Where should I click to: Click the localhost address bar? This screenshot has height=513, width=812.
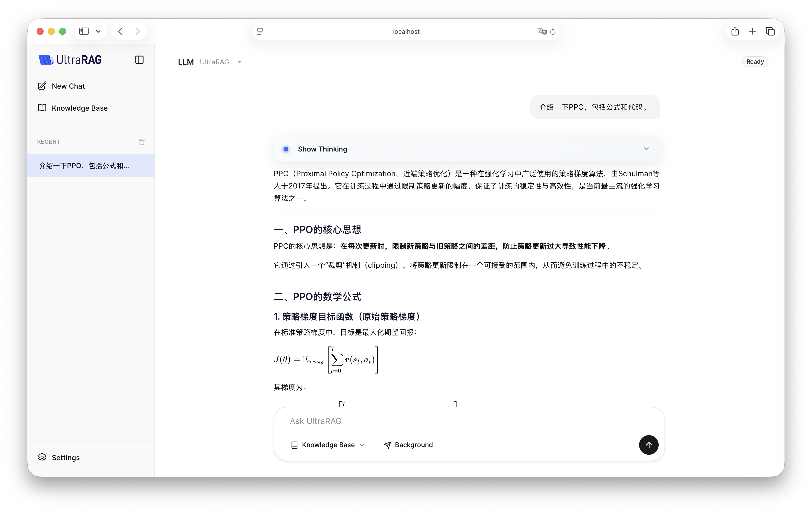(x=406, y=31)
